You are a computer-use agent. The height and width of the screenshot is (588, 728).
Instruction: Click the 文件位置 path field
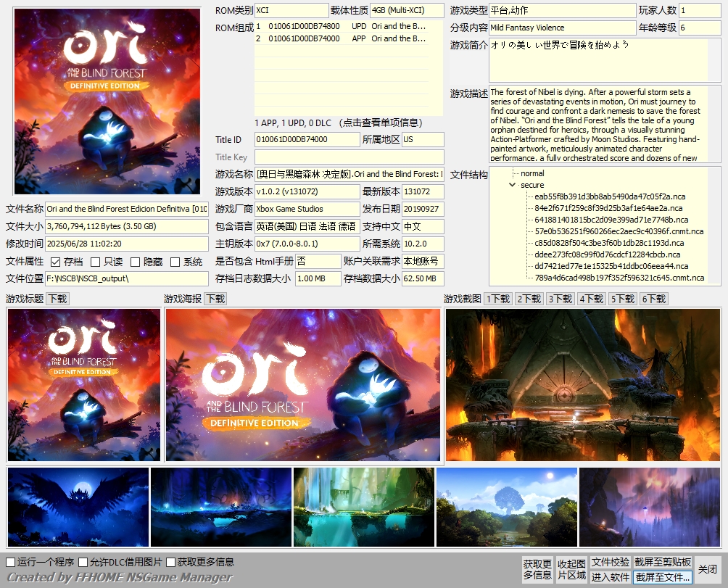click(x=127, y=278)
